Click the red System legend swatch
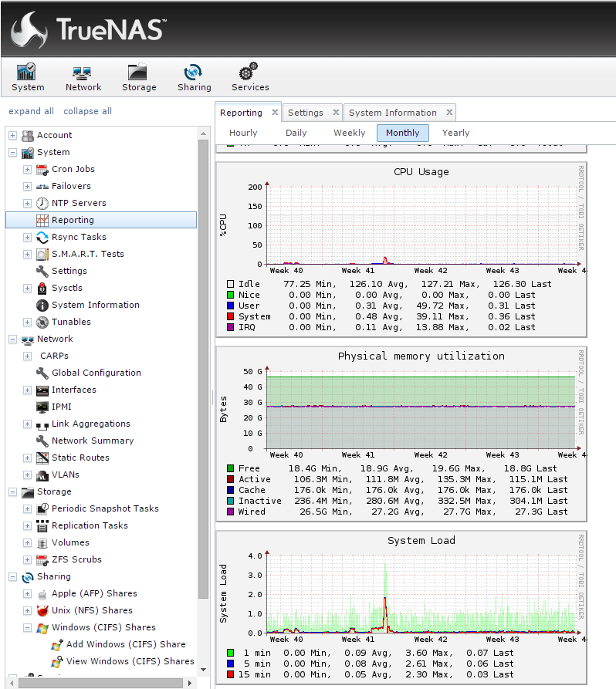Image resolution: width=616 pixels, height=689 pixels. (230, 316)
